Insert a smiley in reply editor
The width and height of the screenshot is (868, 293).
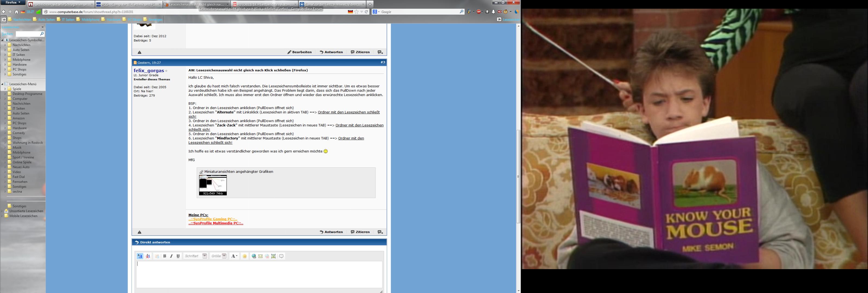point(245,256)
